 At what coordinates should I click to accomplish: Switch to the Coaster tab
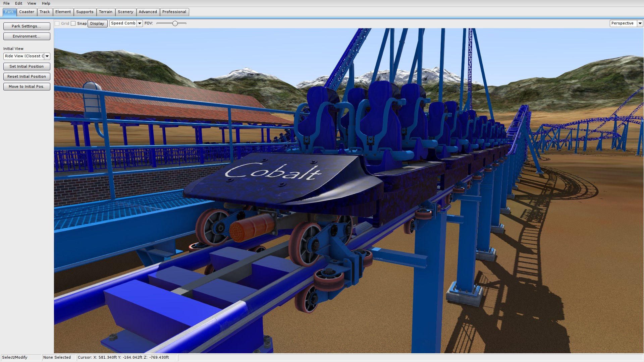[x=26, y=12]
